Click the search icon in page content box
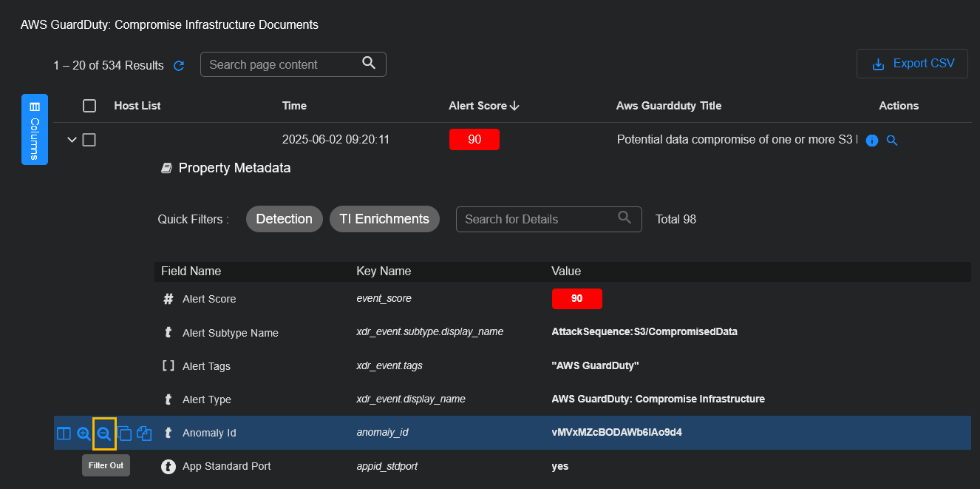 369,64
